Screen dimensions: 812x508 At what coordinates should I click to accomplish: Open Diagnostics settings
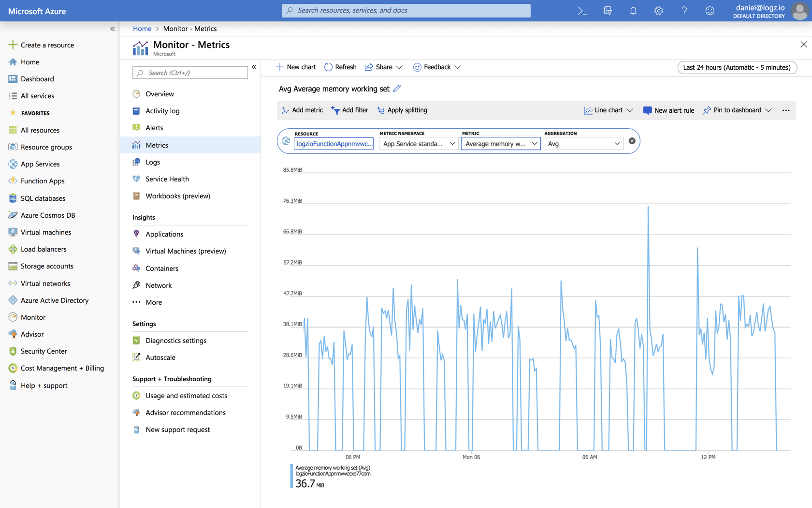click(176, 341)
